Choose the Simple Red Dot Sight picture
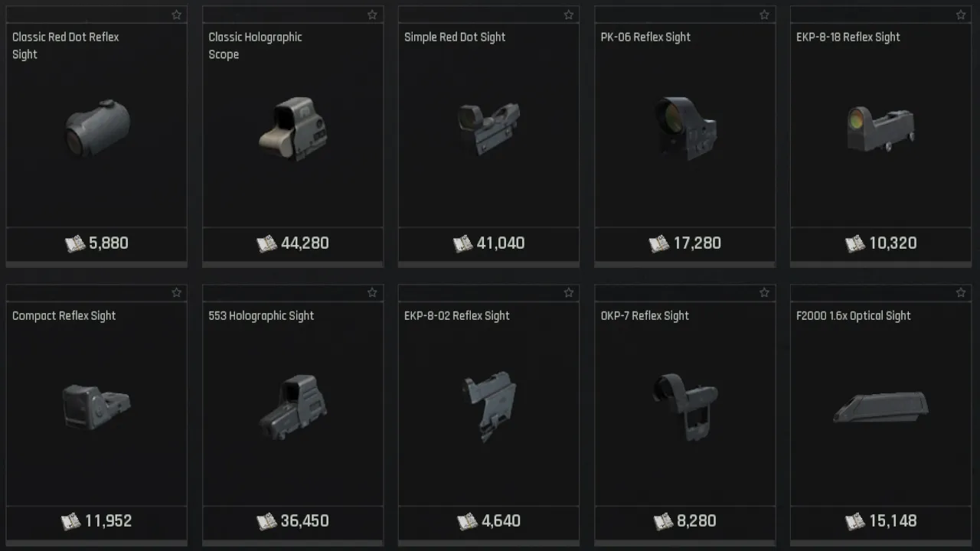The height and width of the screenshot is (551, 980). point(488,128)
